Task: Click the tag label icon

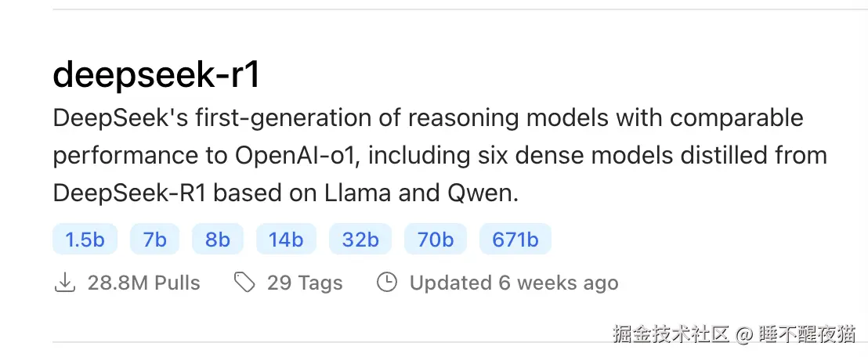Action: point(244,283)
